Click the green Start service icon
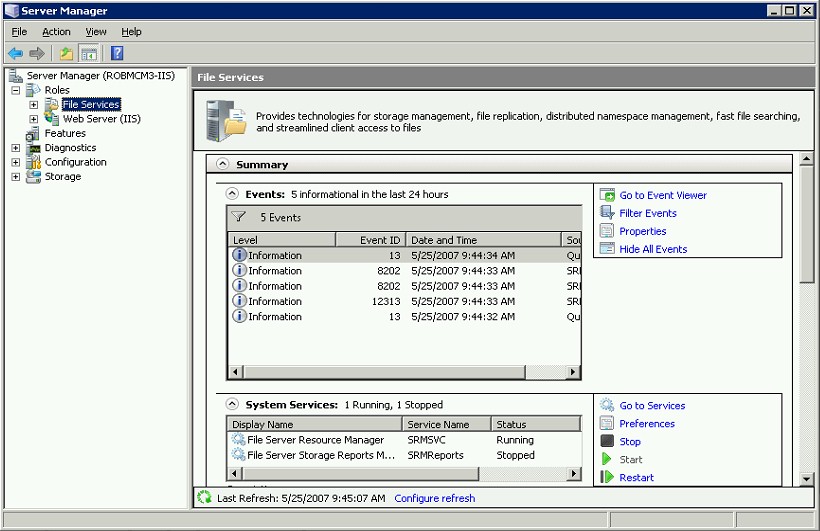Viewport: 820px width, 531px height. 607,459
